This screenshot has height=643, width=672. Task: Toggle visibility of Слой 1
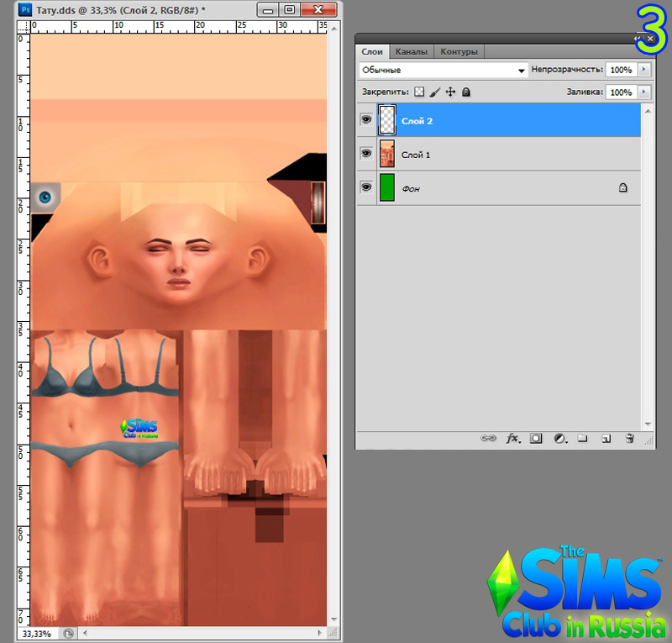366,154
